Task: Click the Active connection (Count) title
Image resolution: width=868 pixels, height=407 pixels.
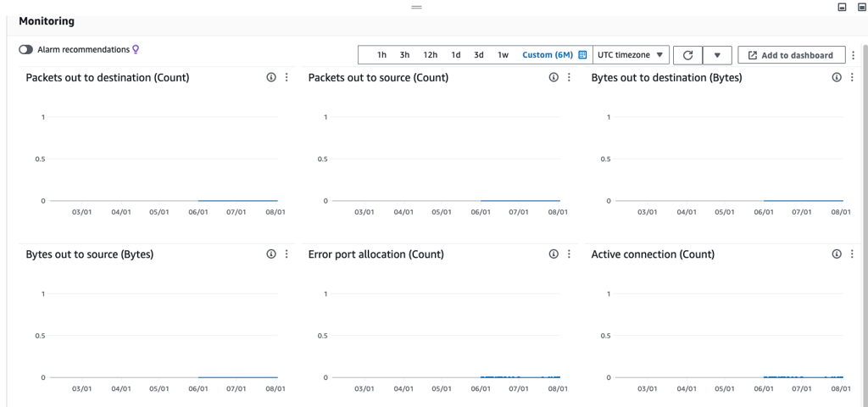Action: click(x=653, y=254)
